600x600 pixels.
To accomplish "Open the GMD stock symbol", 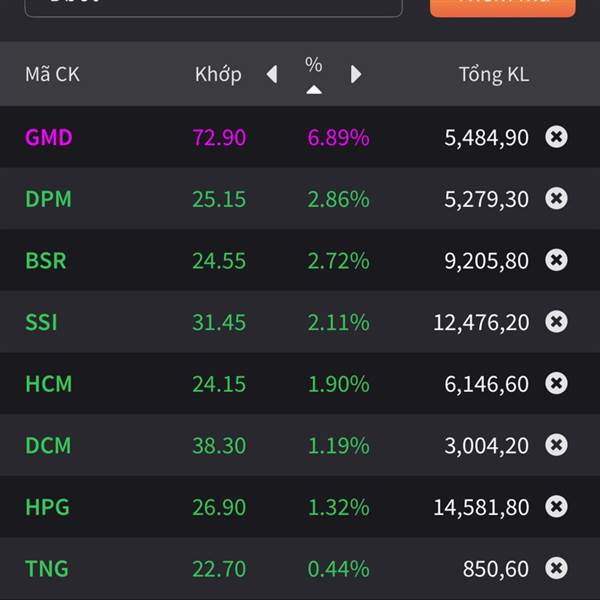I will pyautogui.click(x=49, y=137).
